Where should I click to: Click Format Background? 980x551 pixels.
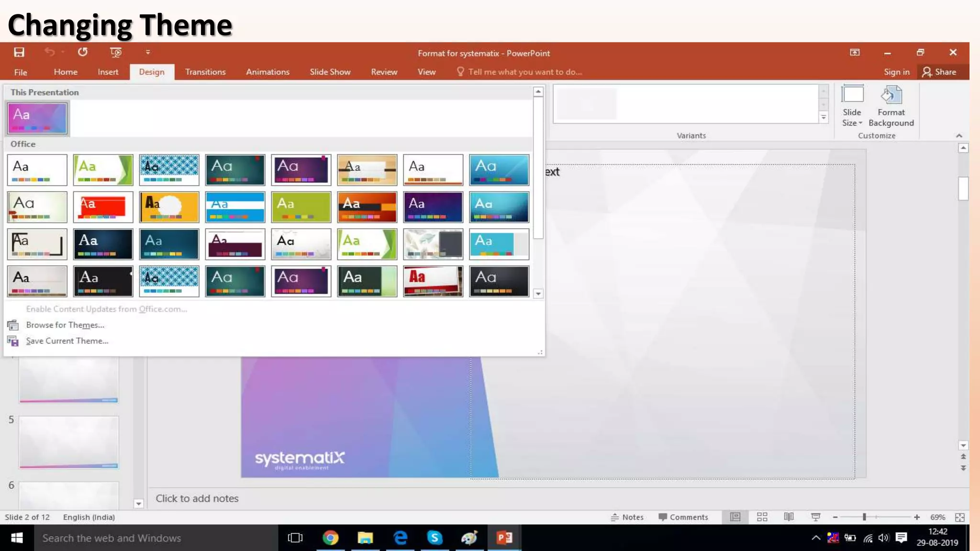click(891, 106)
